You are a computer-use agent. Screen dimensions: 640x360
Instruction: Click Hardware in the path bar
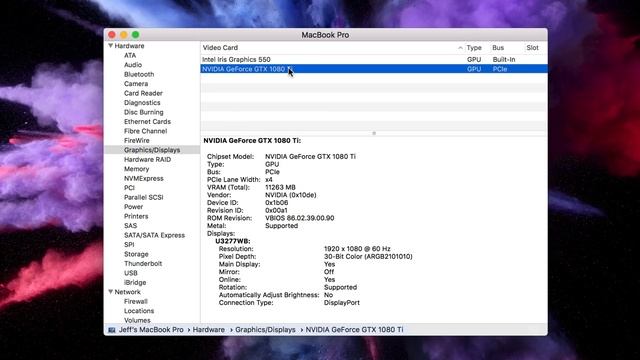(x=209, y=330)
